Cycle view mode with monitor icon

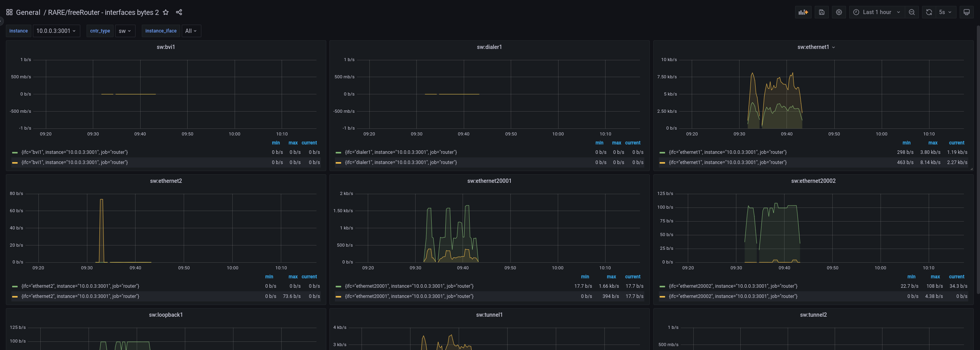pyautogui.click(x=967, y=12)
